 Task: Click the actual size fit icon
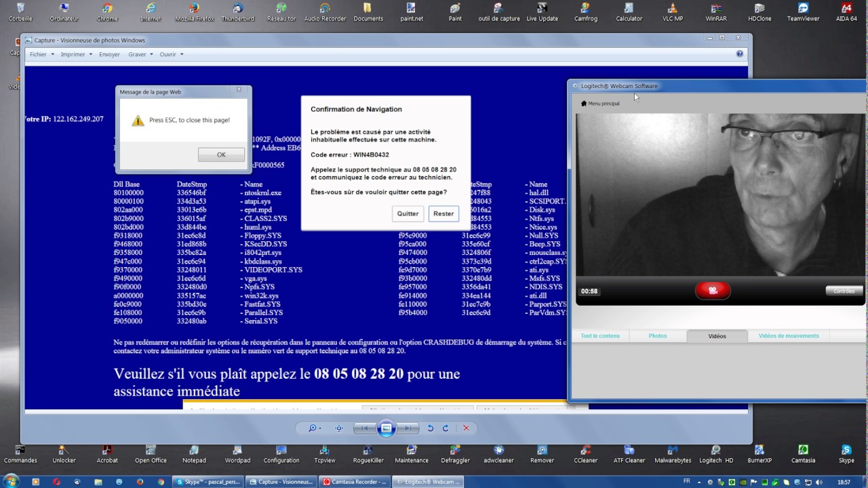click(339, 428)
